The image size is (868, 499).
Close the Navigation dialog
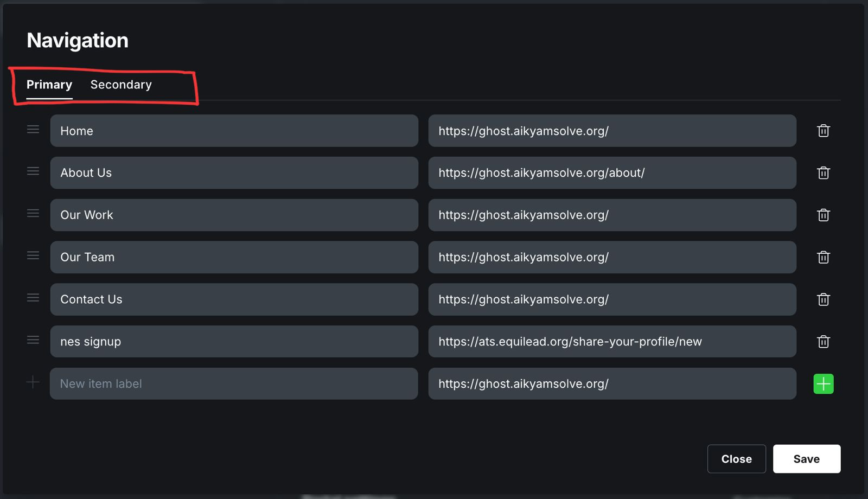[x=736, y=459]
